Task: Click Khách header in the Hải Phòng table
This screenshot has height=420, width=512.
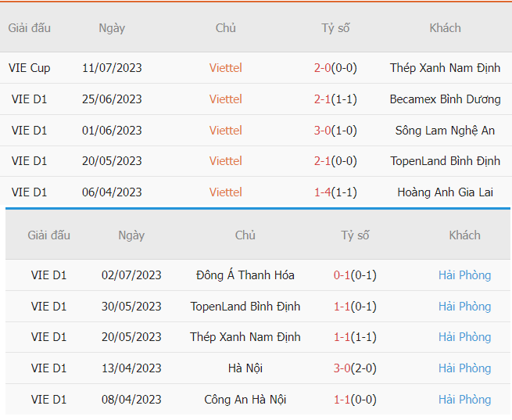Action: pos(464,235)
